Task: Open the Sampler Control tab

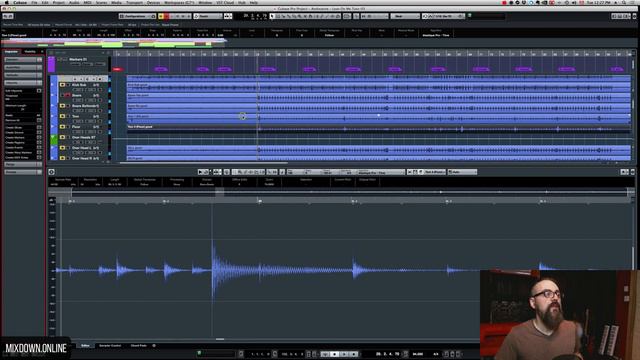Action: (x=110, y=345)
